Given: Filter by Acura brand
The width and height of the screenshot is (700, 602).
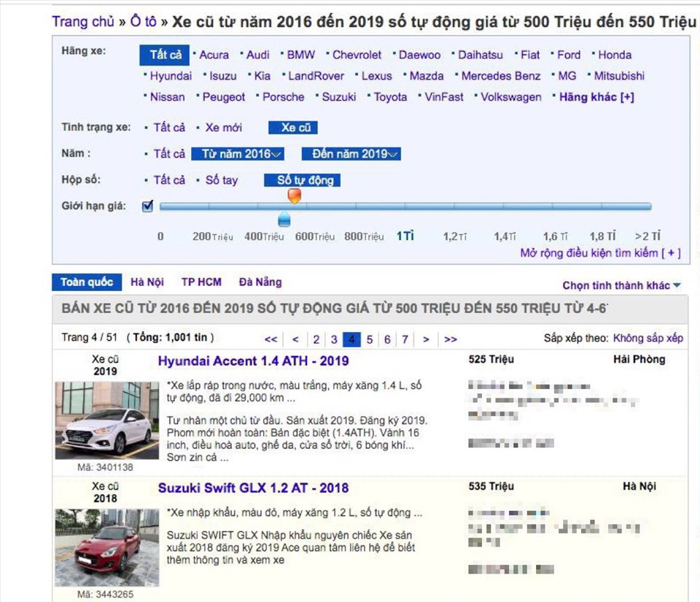Looking at the screenshot, I should coord(214,55).
